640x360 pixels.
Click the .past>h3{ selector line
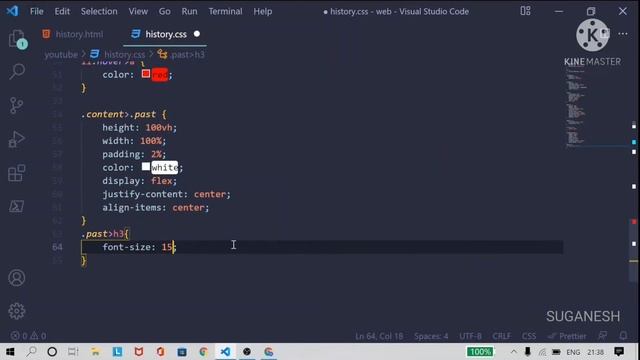pos(105,234)
